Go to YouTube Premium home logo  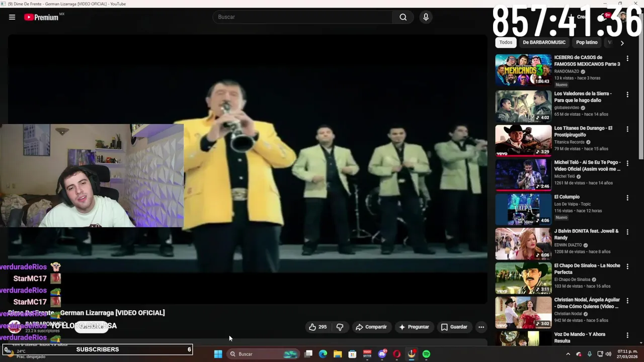pyautogui.click(x=42, y=17)
